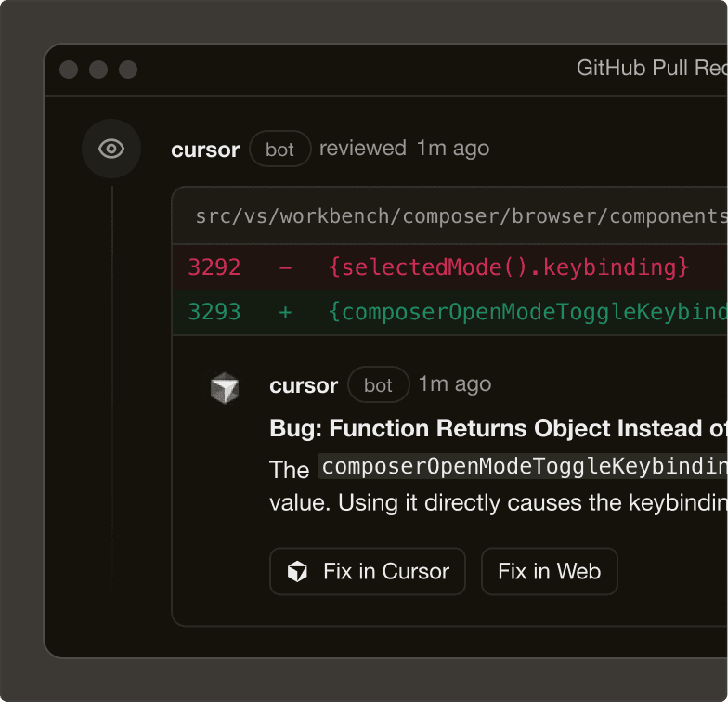The height and width of the screenshot is (702, 728).
Task: Click the second window control dot
Action: (98, 70)
